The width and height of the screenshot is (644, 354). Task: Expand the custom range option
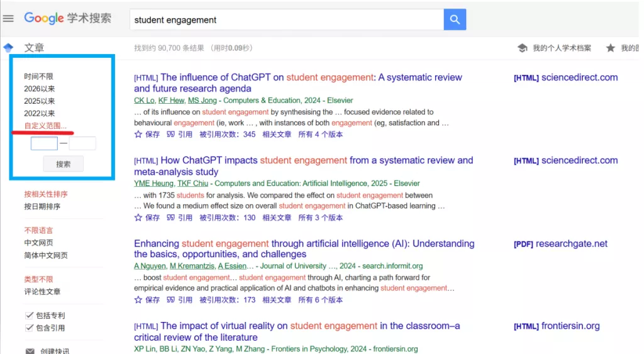[x=45, y=126]
